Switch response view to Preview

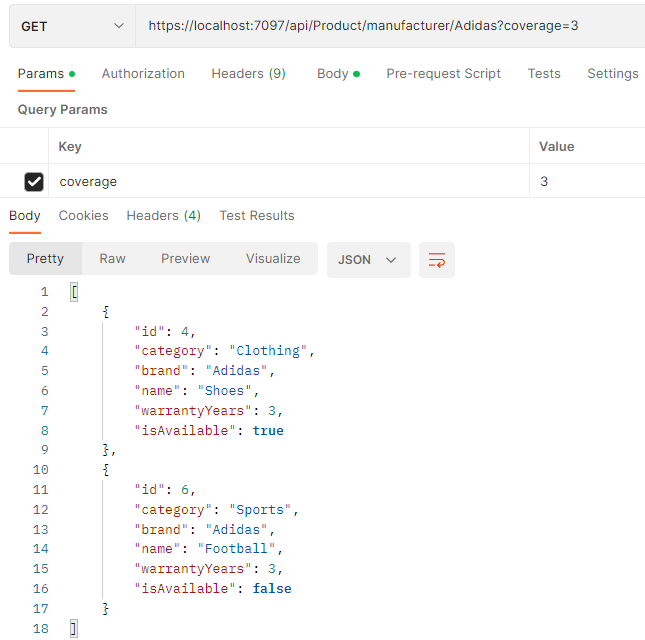[x=185, y=259]
